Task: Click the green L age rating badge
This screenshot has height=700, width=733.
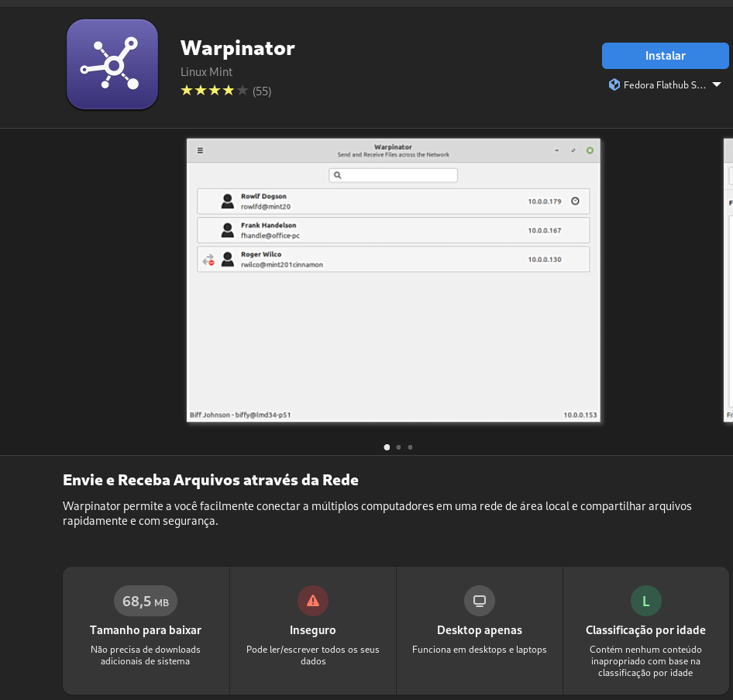Action: 646,601
